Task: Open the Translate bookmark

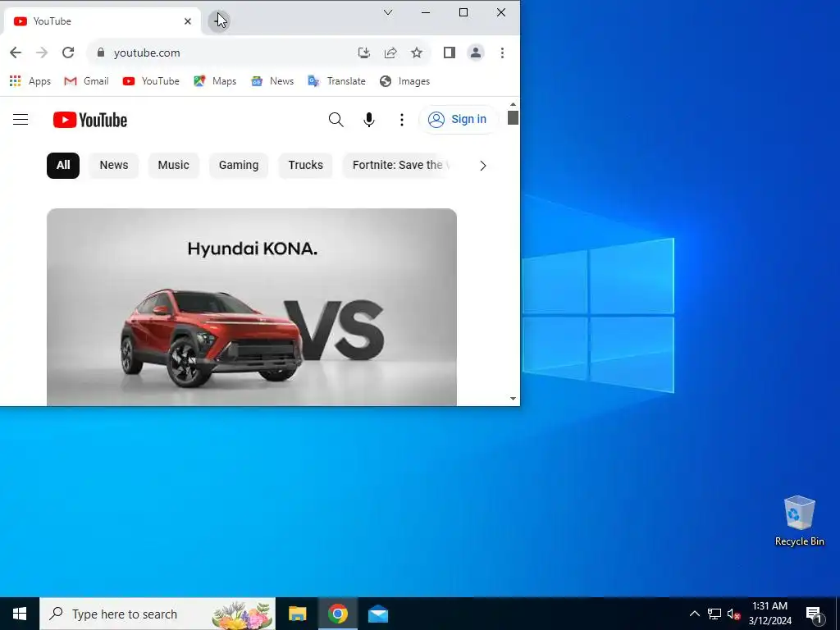Action: pyautogui.click(x=337, y=81)
